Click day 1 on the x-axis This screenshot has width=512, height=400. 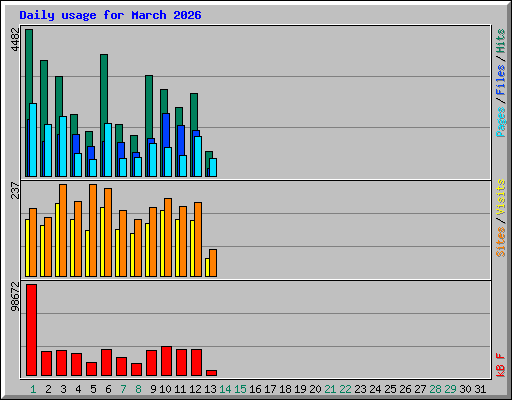pos(33,389)
